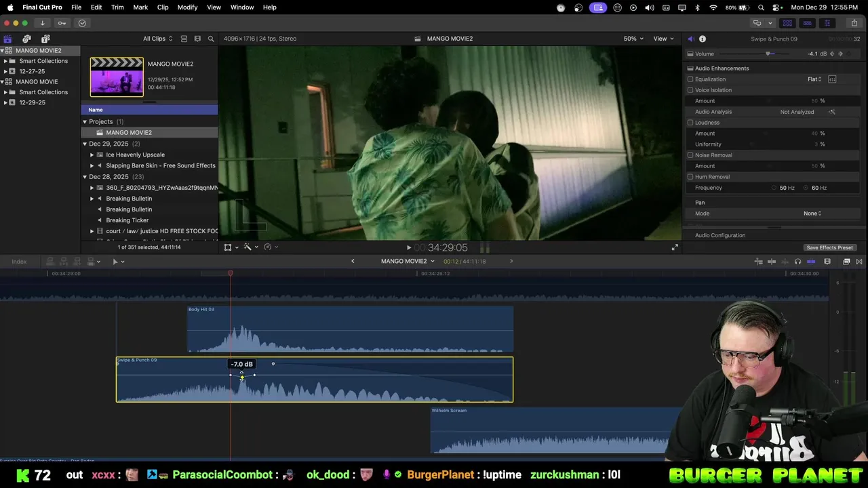Go back in timeline history arrow
This screenshot has height=488, width=868.
[353, 262]
